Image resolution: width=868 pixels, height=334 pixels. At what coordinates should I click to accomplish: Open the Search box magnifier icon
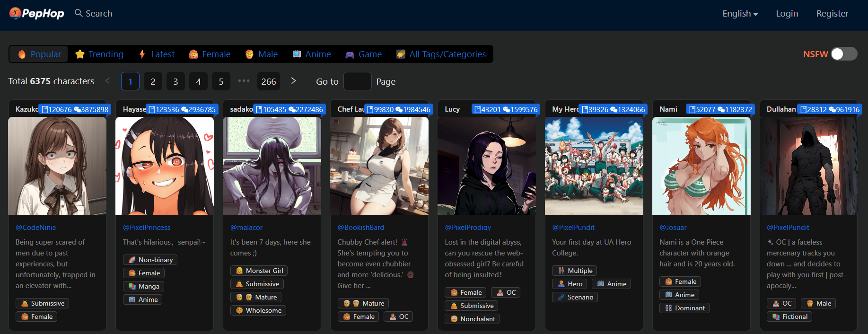click(x=79, y=13)
